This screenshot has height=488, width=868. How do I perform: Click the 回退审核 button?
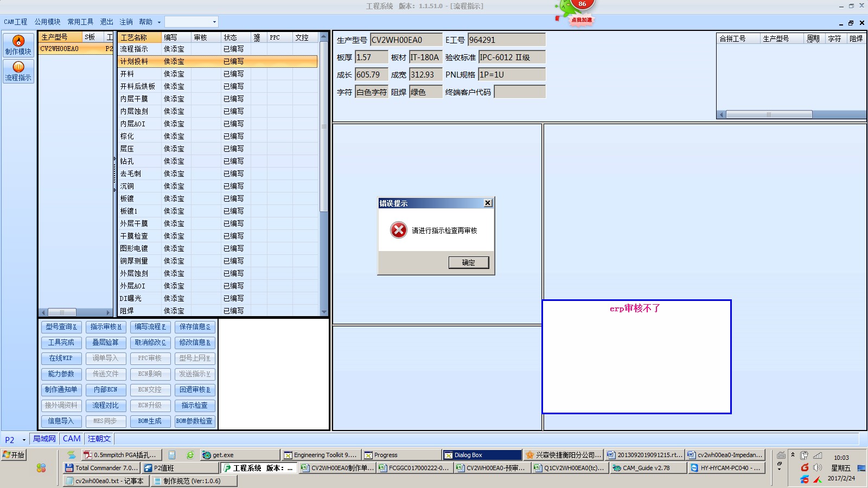(195, 390)
